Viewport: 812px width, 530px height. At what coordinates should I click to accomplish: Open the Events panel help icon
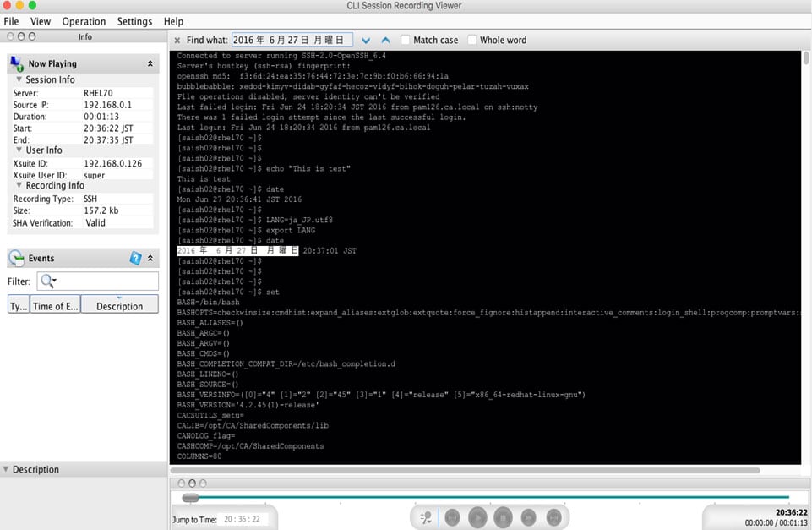pos(134,258)
